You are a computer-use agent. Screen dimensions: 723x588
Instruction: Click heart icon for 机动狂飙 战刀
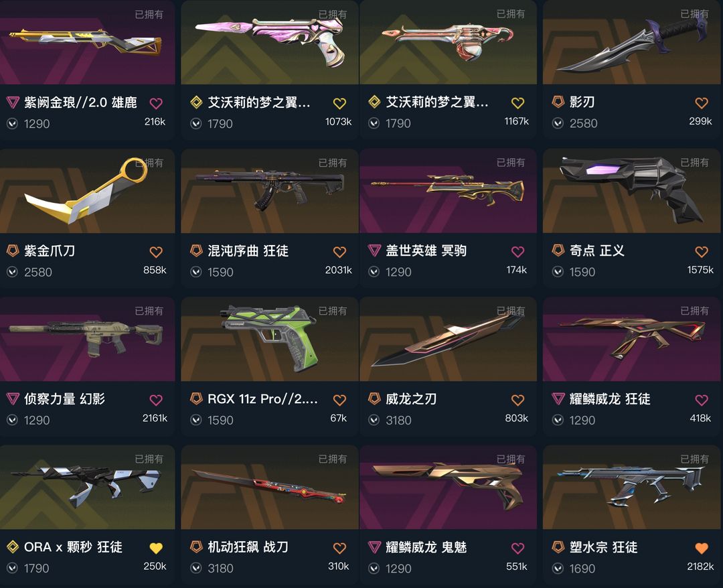pyautogui.click(x=339, y=548)
